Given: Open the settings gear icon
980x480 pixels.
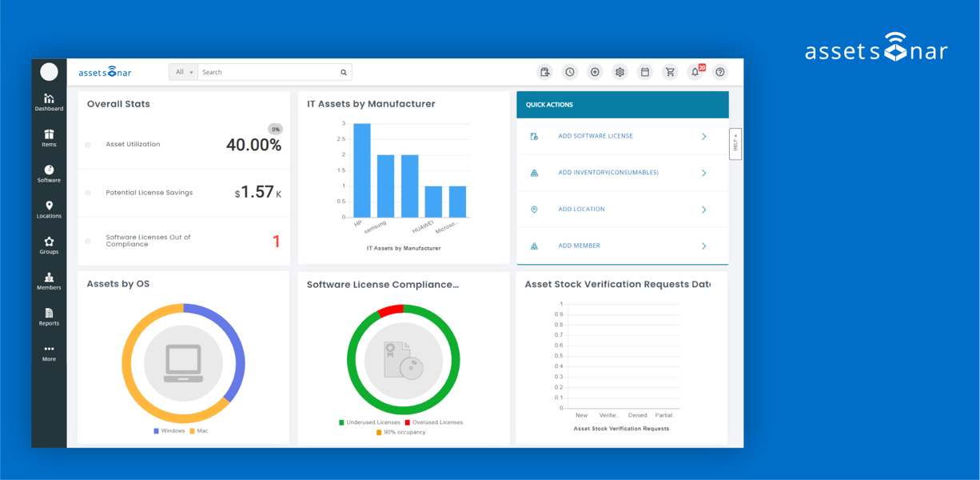Looking at the screenshot, I should (x=619, y=72).
